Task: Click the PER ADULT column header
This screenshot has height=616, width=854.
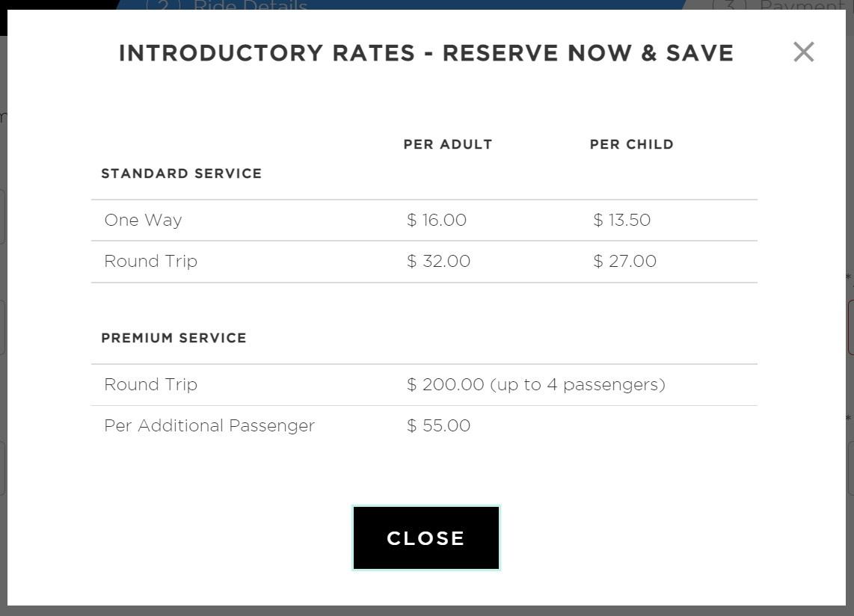Action: pos(448,144)
